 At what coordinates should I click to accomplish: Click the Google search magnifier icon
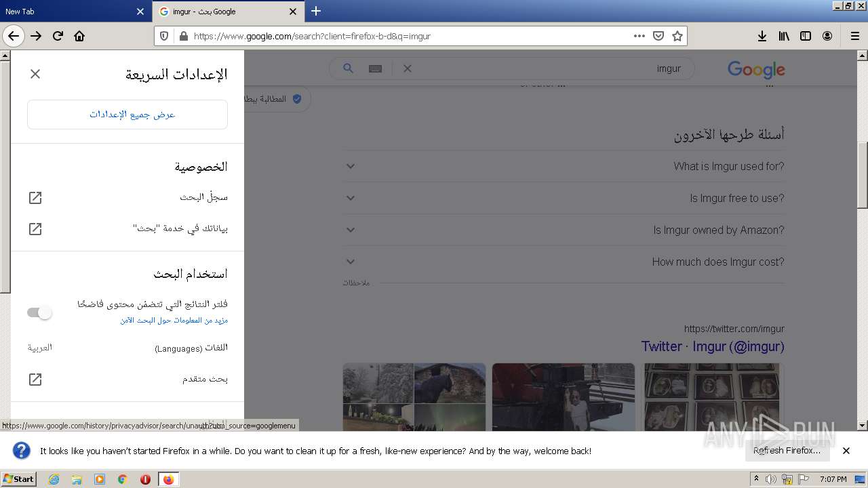(x=348, y=68)
